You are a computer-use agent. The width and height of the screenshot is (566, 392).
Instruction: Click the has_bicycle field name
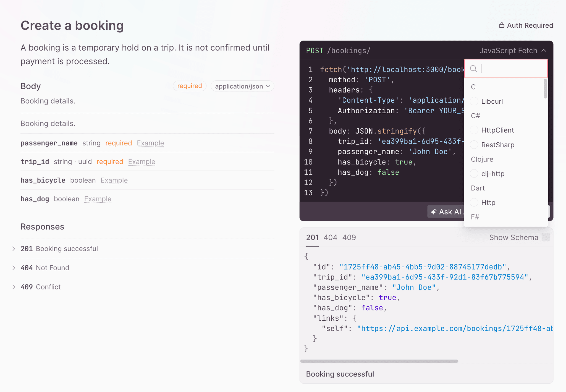coord(43,180)
